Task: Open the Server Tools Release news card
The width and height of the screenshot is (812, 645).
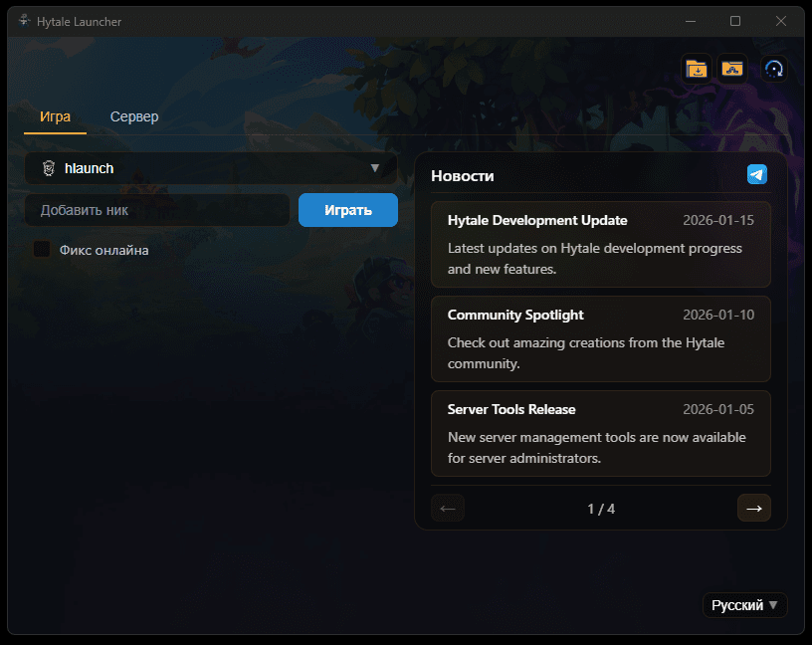Action: pyautogui.click(x=600, y=433)
